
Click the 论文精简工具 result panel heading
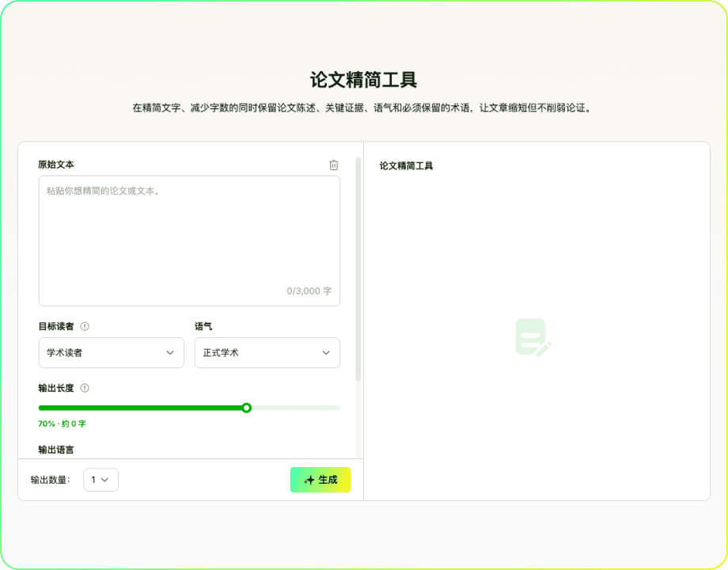(406, 165)
